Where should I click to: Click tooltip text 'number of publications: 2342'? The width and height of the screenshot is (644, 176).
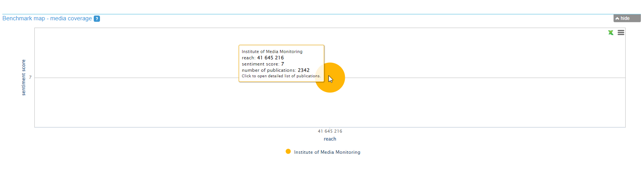[276, 70]
